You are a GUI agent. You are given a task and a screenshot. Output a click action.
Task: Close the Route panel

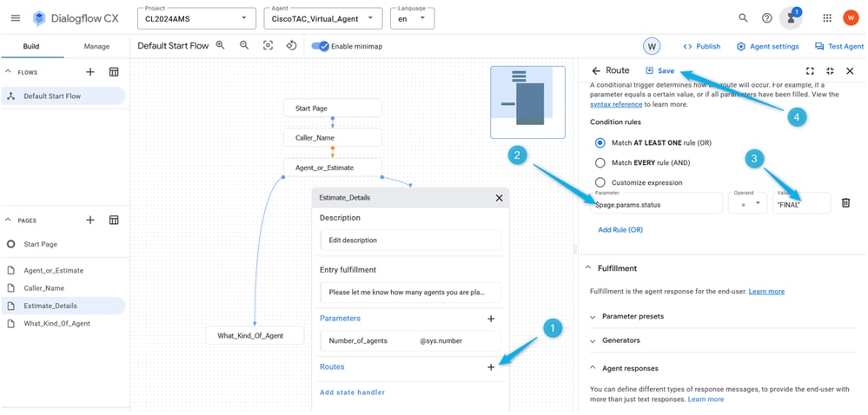tap(851, 71)
